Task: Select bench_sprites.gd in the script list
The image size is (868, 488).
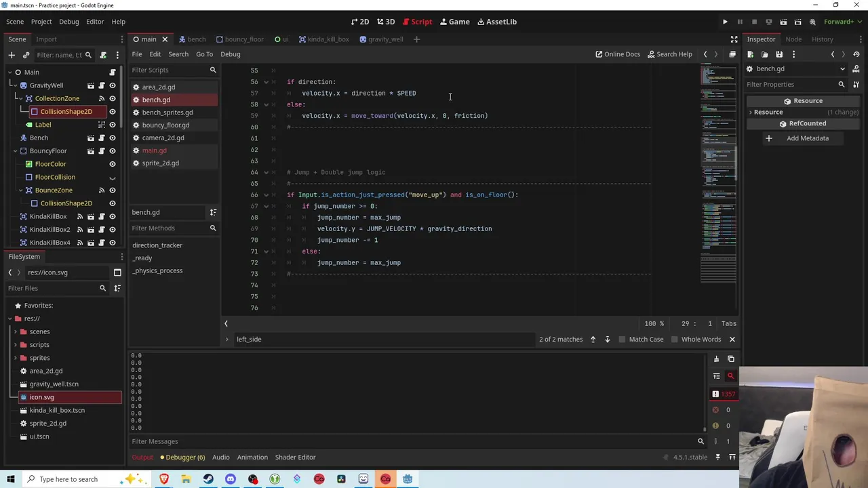Action: (x=174, y=113)
